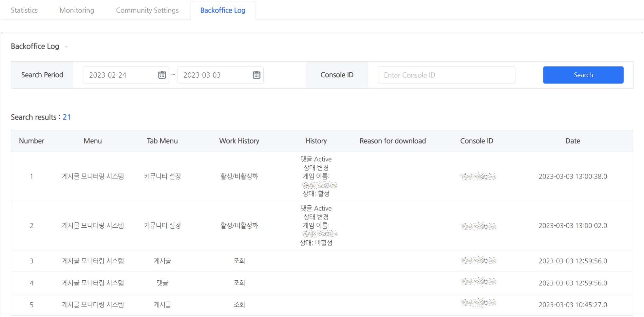
Task: Click the Date column header
Action: [573, 141]
